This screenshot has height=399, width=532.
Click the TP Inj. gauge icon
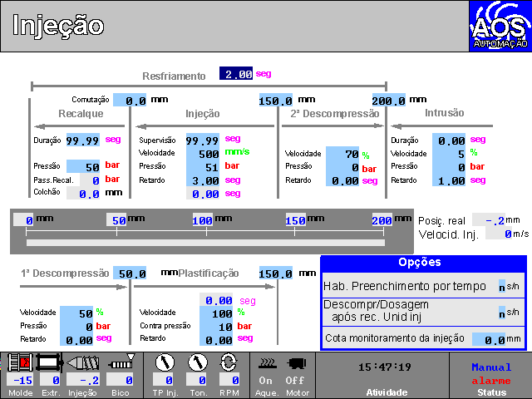click(x=164, y=362)
